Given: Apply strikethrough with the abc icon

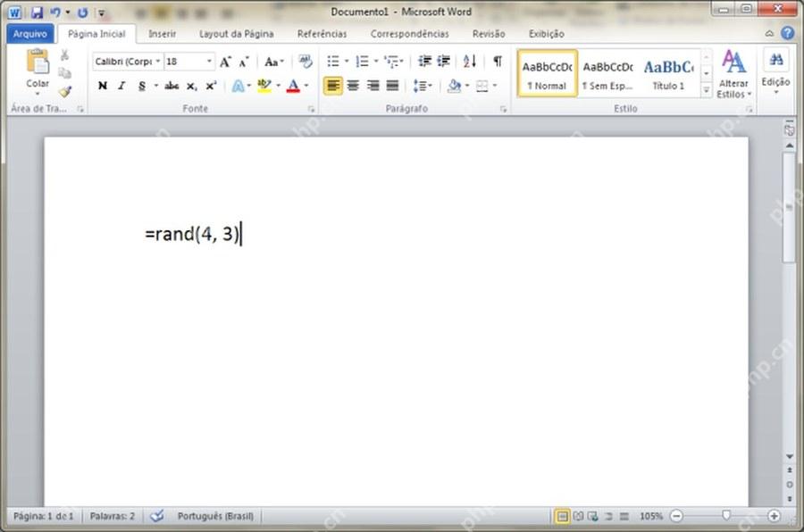Looking at the screenshot, I should click(172, 86).
